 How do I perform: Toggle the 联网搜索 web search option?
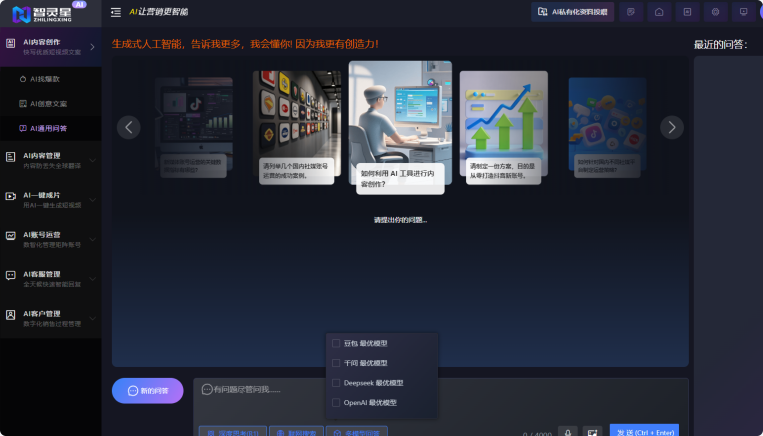(296, 432)
